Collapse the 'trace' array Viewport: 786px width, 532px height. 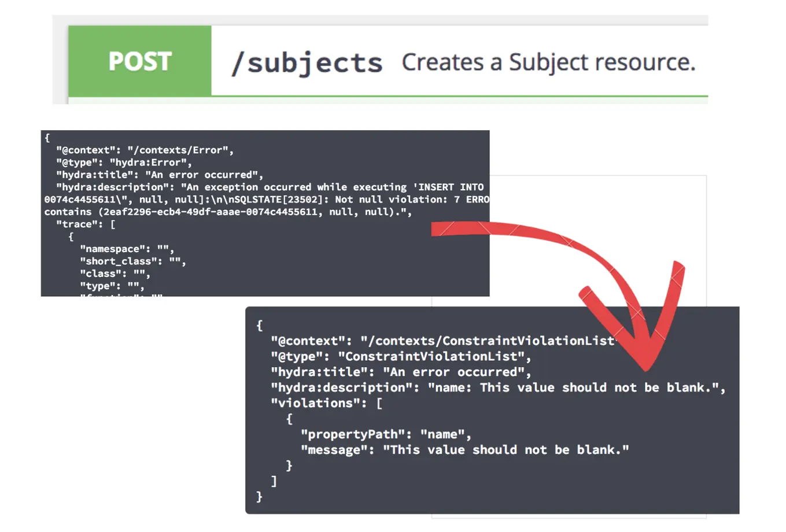[x=84, y=224]
